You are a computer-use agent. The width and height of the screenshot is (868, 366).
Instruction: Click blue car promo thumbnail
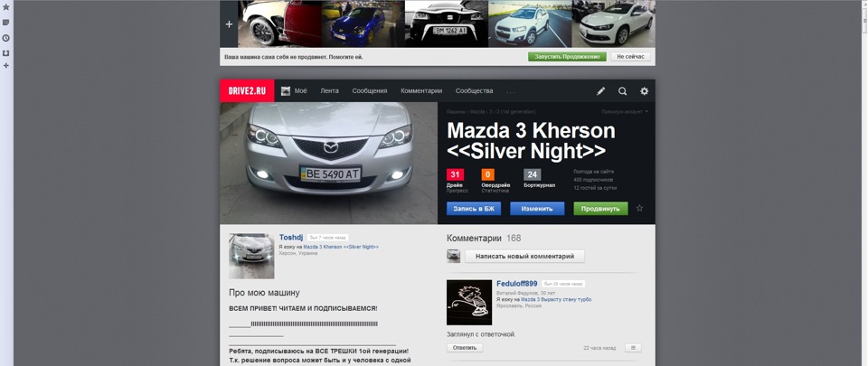coord(363,23)
